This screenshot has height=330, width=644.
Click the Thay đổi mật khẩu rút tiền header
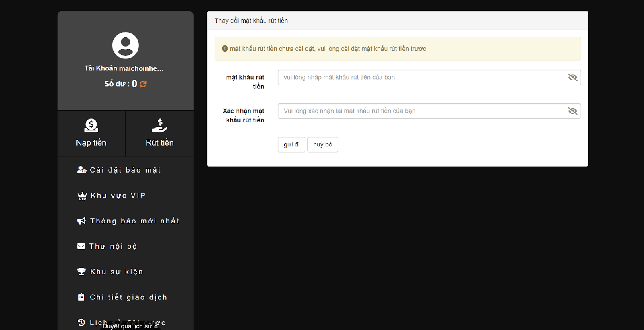pos(251,21)
